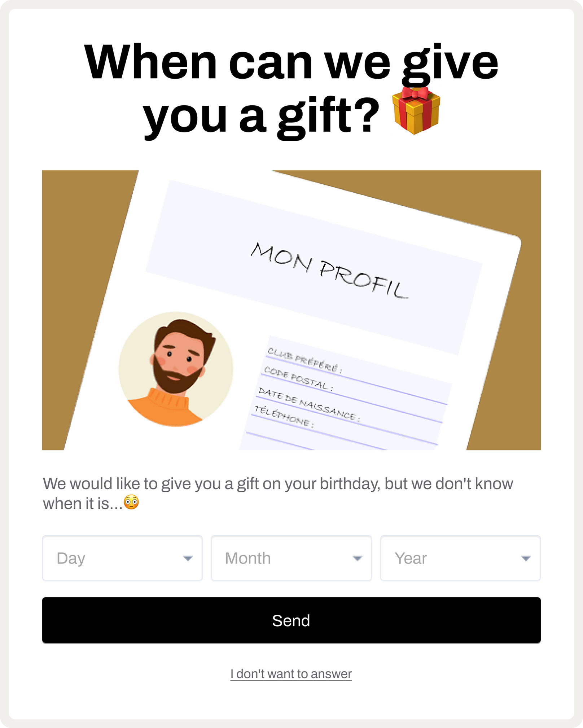
Task: Click the Year dropdown arrow
Action: click(526, 558)
